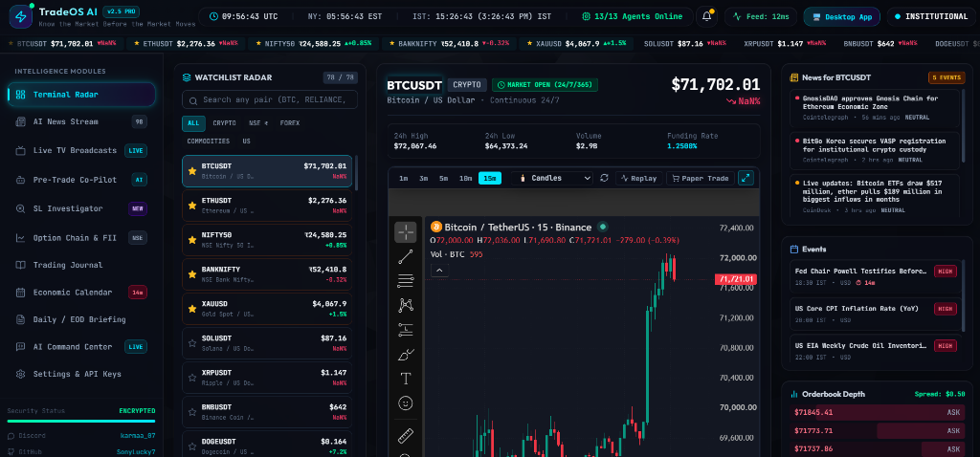
Task: Select the crosshair cursor tool on chart
Action: pos(406,232)
